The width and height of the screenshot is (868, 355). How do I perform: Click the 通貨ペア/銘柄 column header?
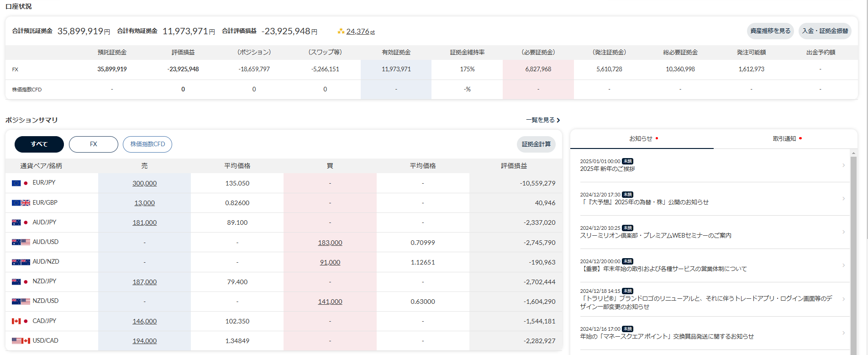pos(41,166)
